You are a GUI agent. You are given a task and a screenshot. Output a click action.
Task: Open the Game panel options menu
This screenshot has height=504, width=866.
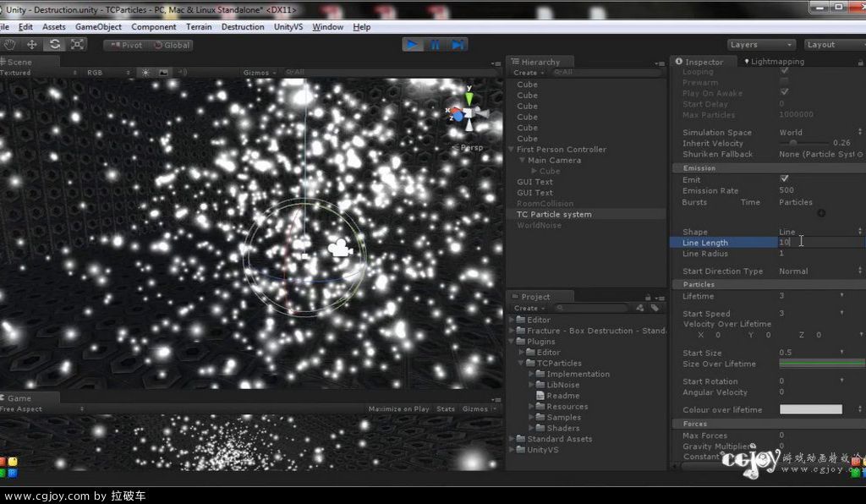point(496,400)
